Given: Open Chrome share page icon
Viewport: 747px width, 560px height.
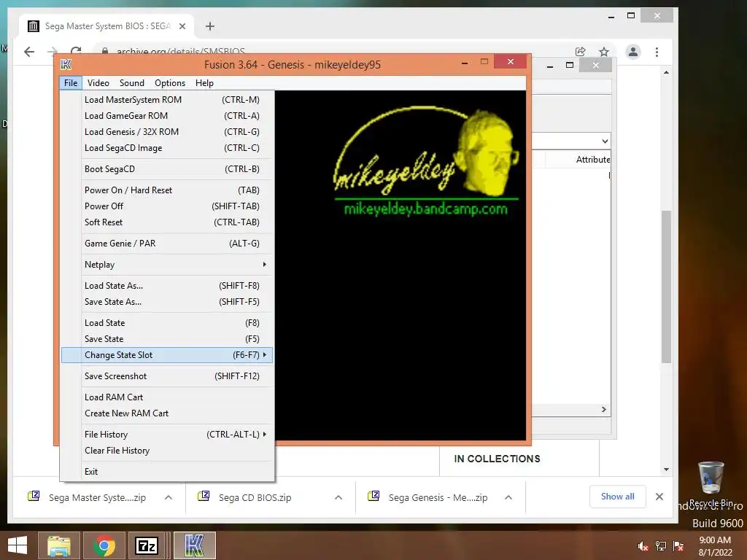Looking at the screenshot, I should coord(580,52).
